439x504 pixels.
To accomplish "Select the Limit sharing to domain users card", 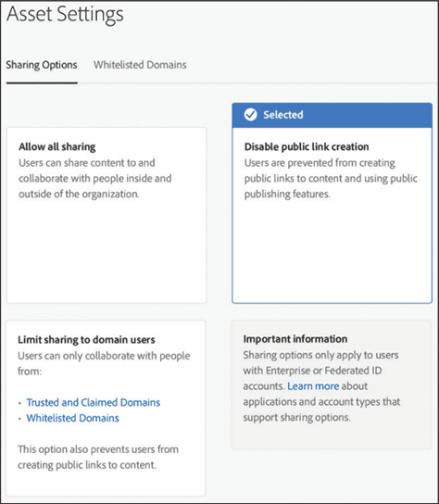I will click(106, 408).
